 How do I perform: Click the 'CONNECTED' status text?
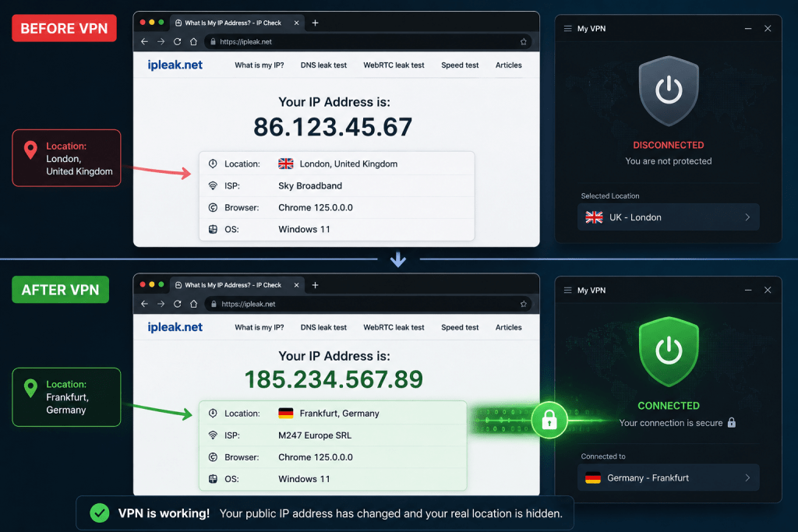pos(668,405)
